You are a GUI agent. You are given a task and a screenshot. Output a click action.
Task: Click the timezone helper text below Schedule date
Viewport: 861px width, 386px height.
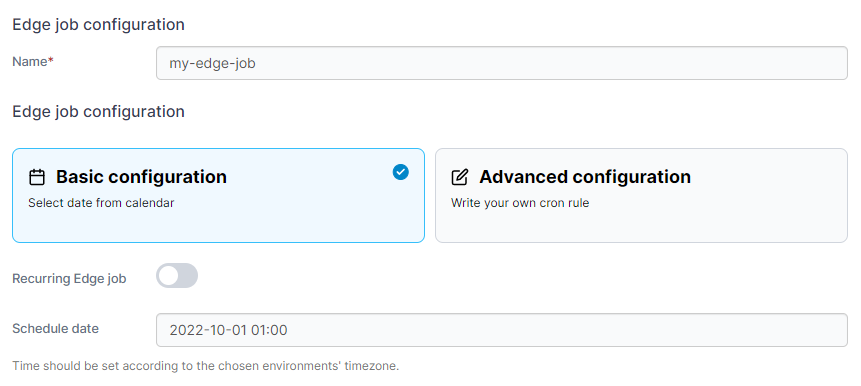tap(205, 366)
